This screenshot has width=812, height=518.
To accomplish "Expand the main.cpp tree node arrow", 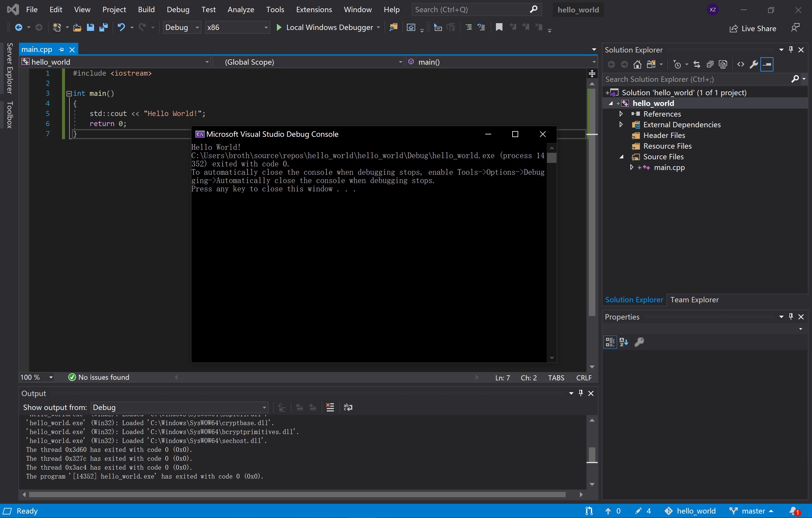I will click(x=632, y=168).
